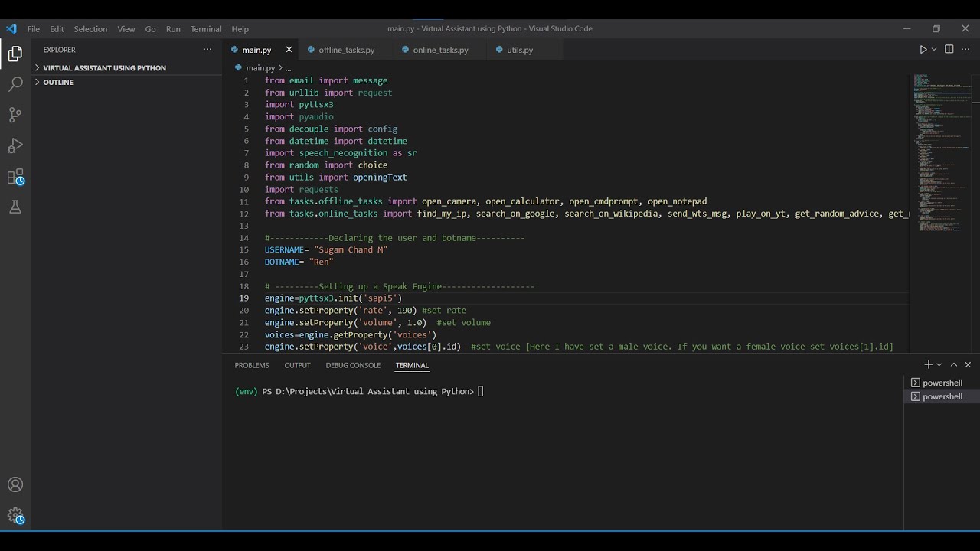
Task: Open the Extensions view
Action: pos(15,177)
